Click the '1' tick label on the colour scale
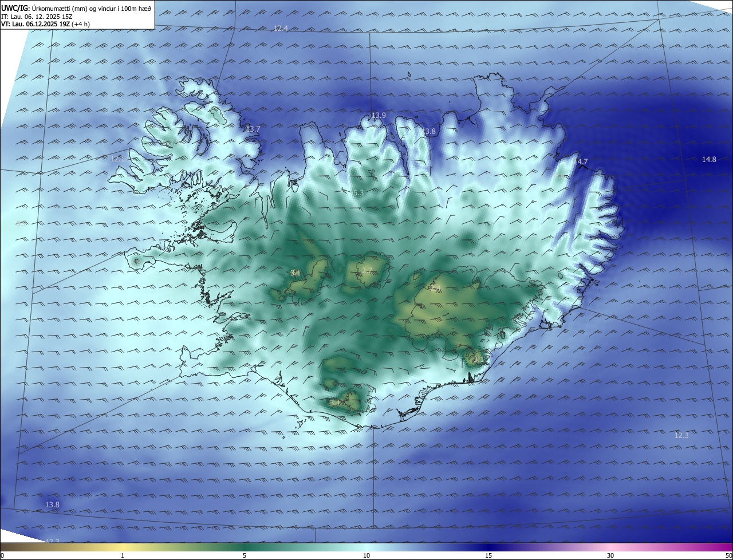 123,556
